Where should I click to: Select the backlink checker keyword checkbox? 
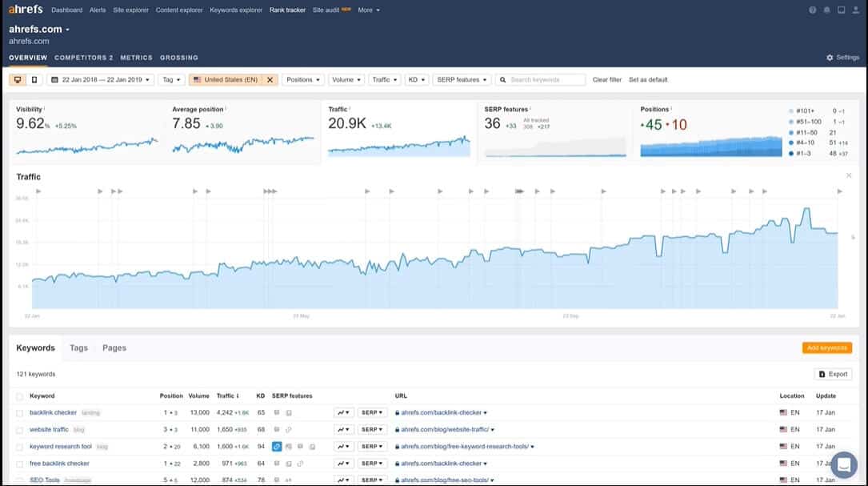20,413
